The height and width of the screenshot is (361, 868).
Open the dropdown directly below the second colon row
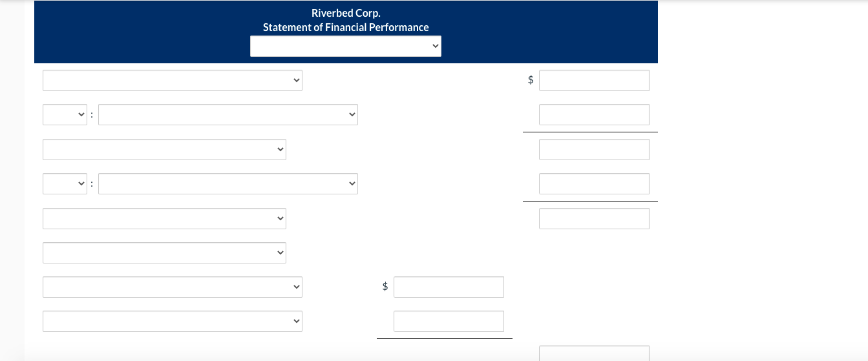164,218
